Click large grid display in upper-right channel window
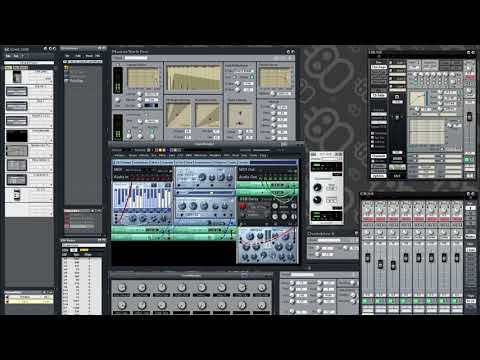 point(427,132)
